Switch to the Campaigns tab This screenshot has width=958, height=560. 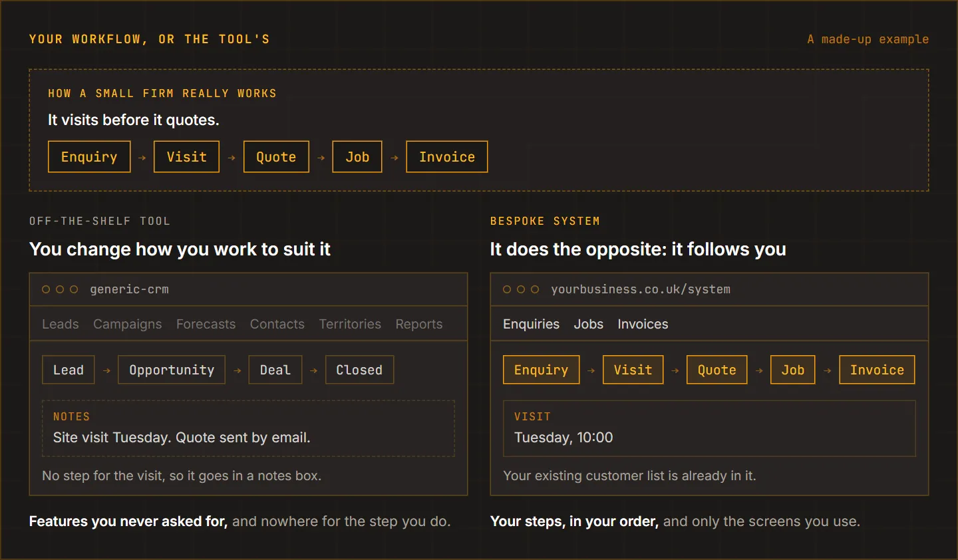pyautogui.click(x=128, y=324)
